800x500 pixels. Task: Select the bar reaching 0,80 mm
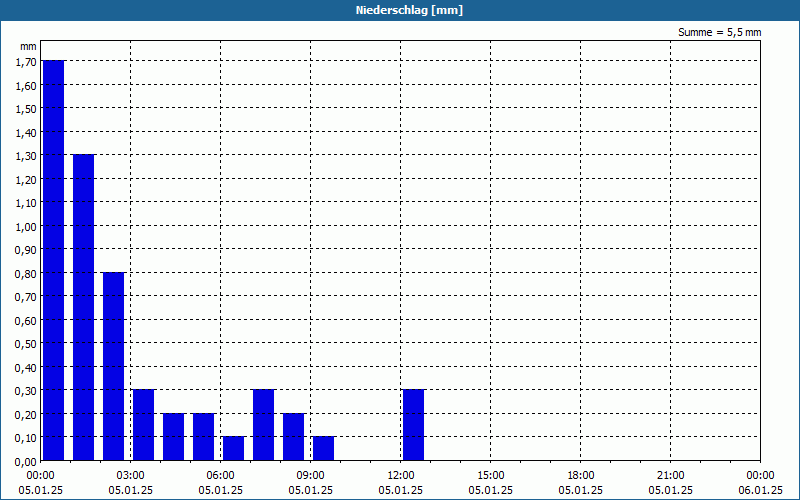(x=114, y=366)
